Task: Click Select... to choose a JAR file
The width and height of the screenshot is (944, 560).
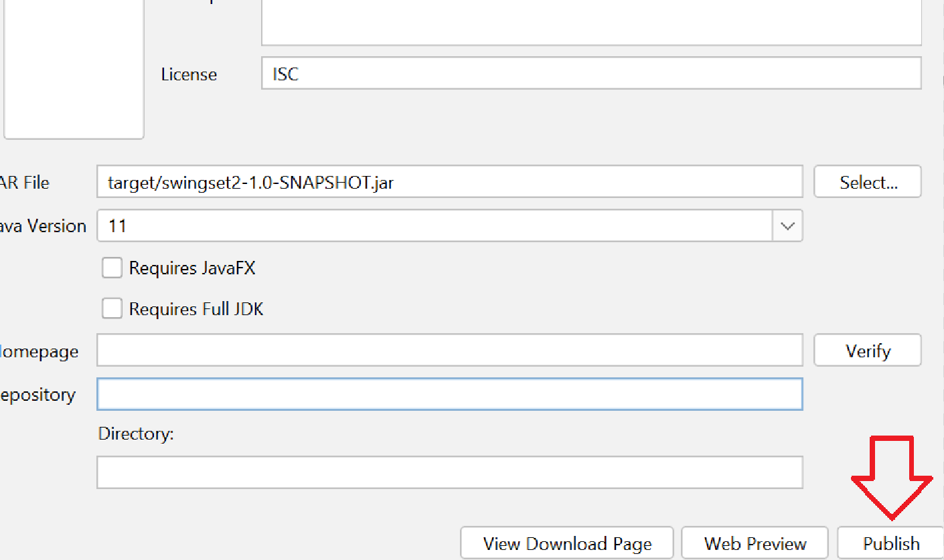Action: point(868,183)
